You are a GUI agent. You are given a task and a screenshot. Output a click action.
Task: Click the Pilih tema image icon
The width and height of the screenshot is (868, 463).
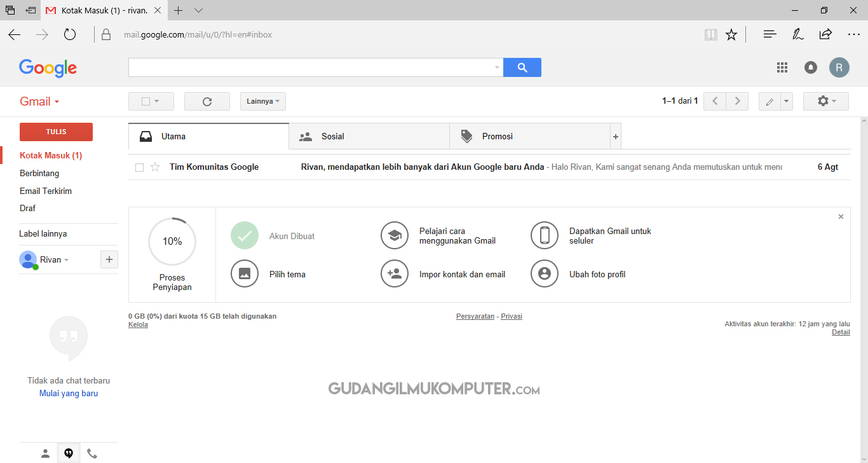[x=245, y=273]
